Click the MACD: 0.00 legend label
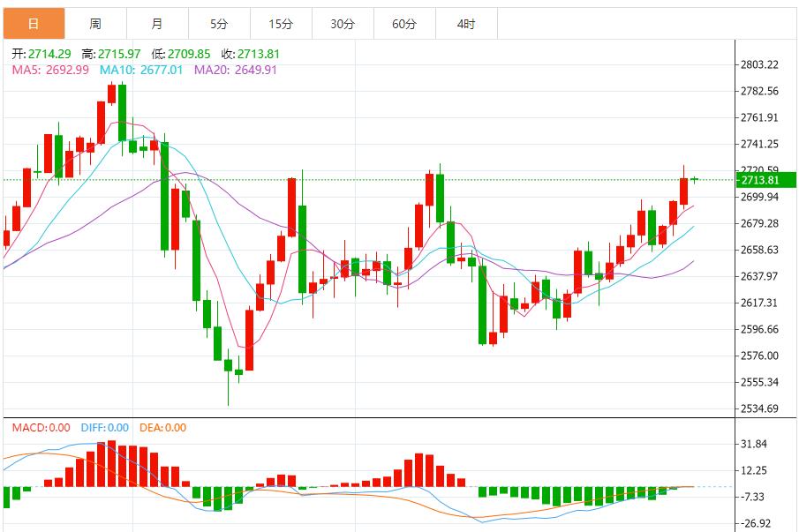The width and height of the screenshot is (799, 532). click(x=41, y=428)
